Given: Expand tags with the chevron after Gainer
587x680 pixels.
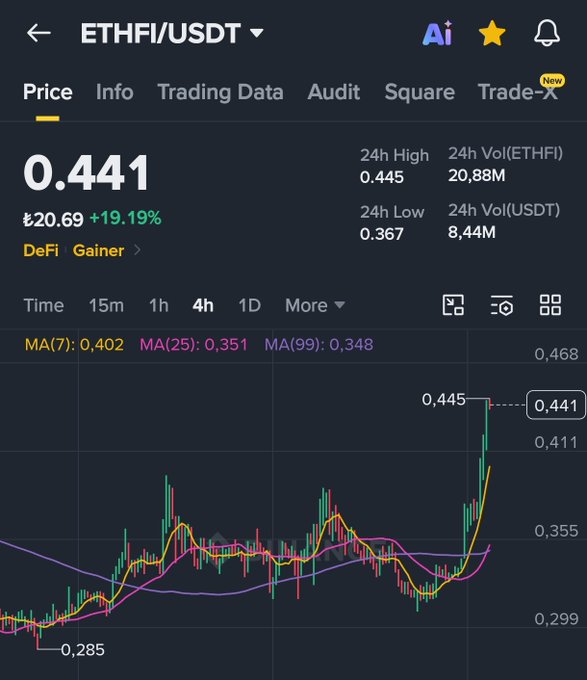Looking at the screenshot, I should coord(137,250).
